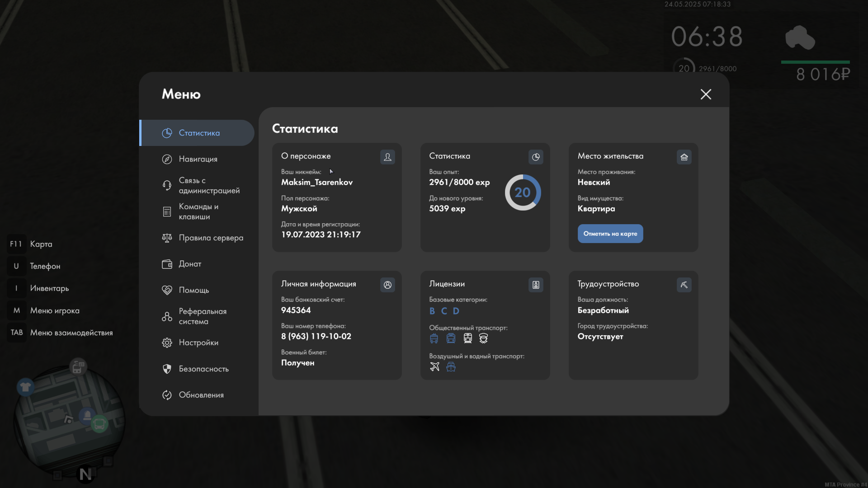This screenshot has width=868, height=488.
Task: Click the I Инвентарь hint
Action: pos(39,288)
